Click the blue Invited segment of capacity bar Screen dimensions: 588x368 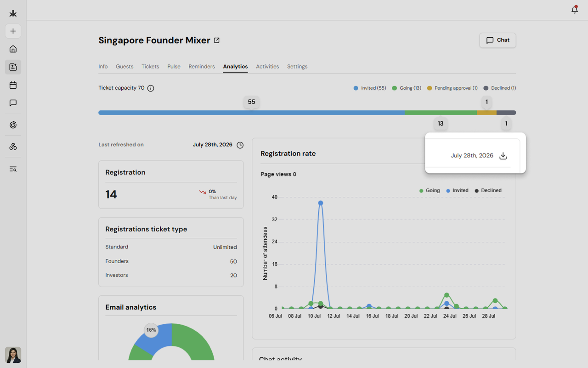(251, 113)
